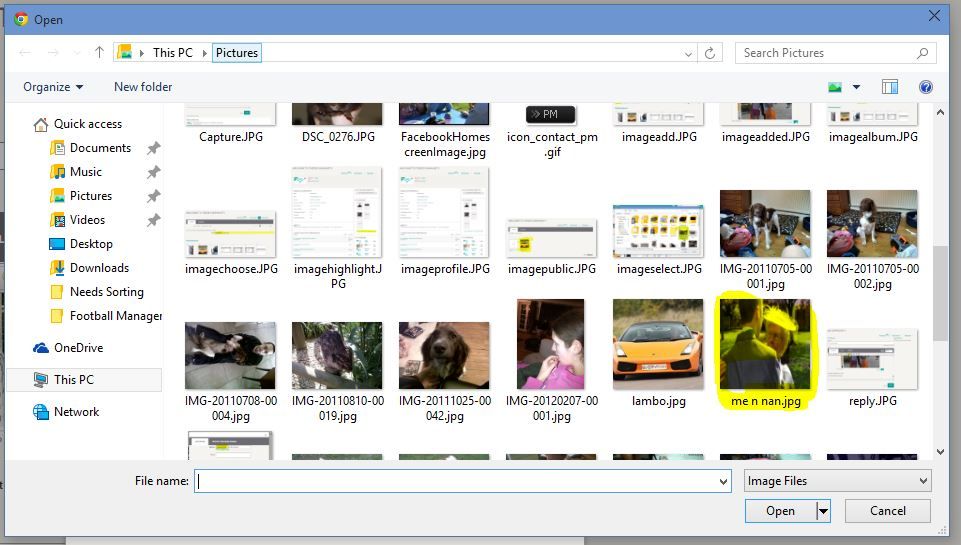
Task: Toggle the preview pane icon
Action: click(x=890, y=87)
